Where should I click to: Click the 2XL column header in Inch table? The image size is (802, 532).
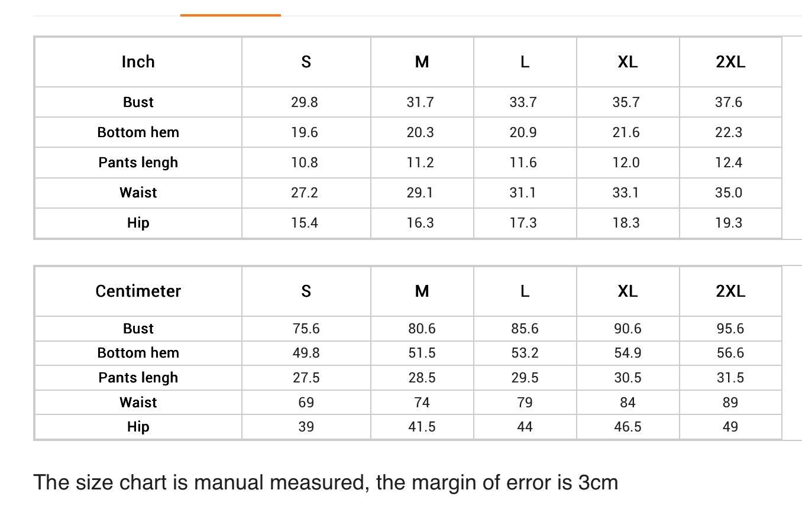pos(730,62)
